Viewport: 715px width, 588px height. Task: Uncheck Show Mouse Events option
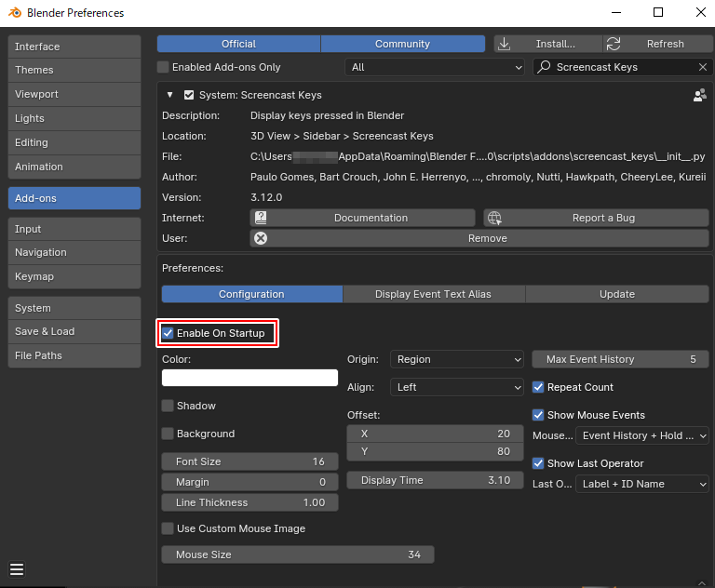click(x=538, y=415)
